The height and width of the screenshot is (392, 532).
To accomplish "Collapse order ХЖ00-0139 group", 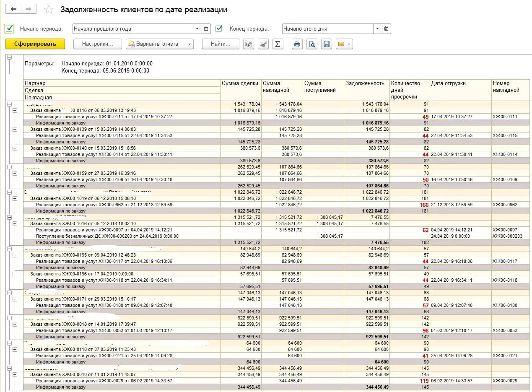I will [15, 129].
